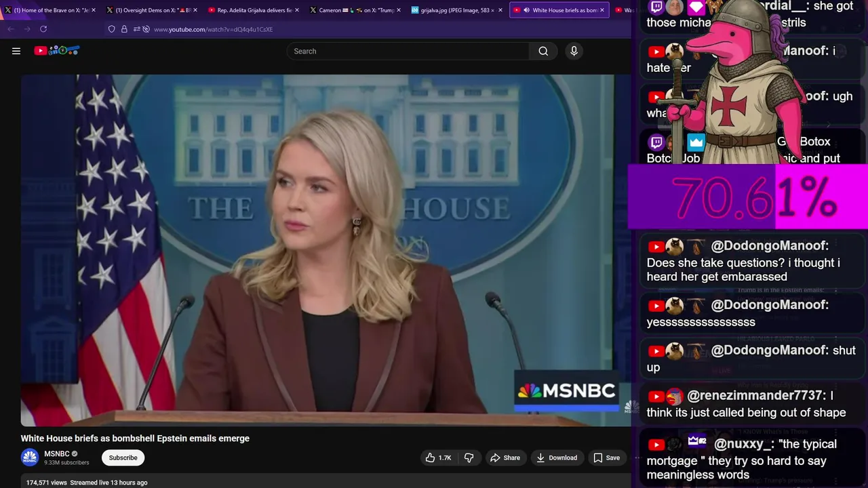This screenshot has height=488, width=868.
Task: Open the site permissions icon in the address bar
Action: click(136, 29)
